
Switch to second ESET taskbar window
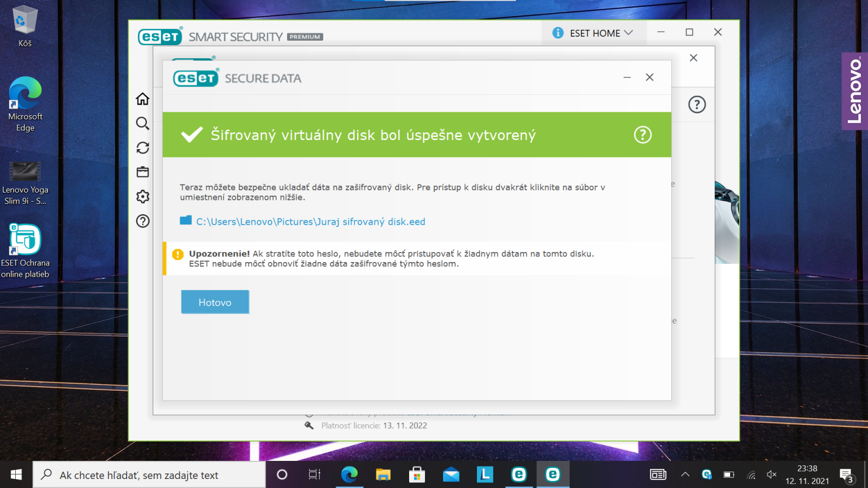553,474
